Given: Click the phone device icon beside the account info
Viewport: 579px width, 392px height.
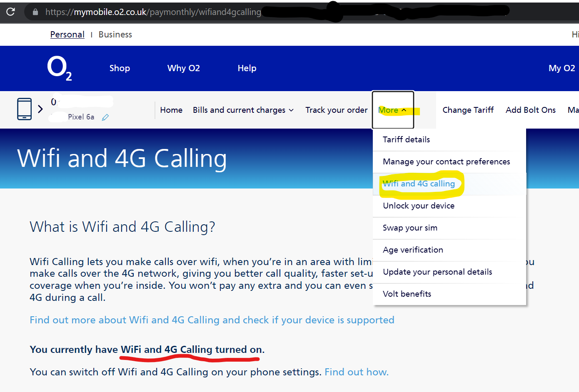Looking at the screenshot, I should [x=25, y=109].
